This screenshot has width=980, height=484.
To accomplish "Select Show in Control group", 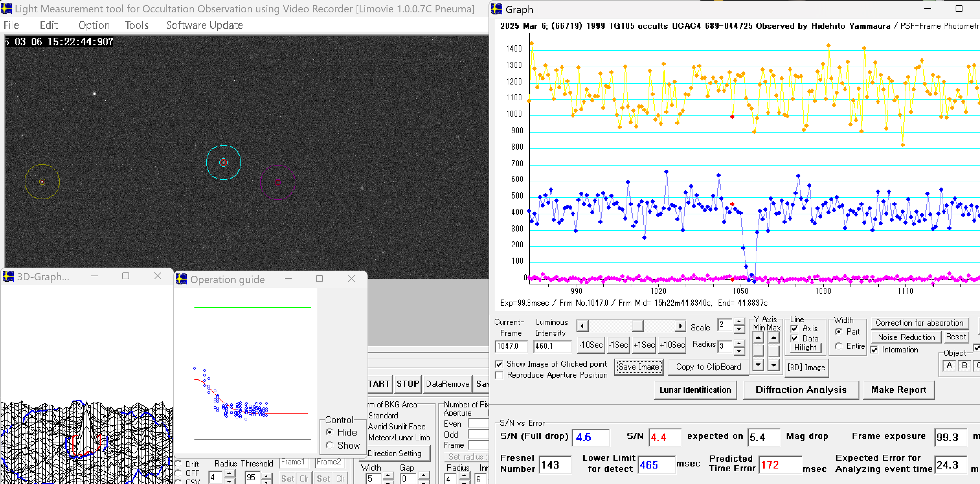I will pos(329,445).
